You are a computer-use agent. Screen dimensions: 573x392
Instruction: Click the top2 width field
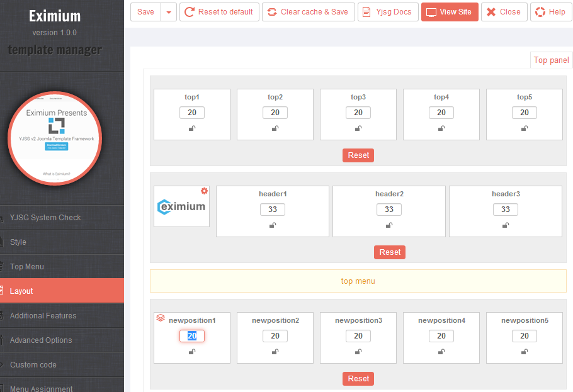coord(275,113)
